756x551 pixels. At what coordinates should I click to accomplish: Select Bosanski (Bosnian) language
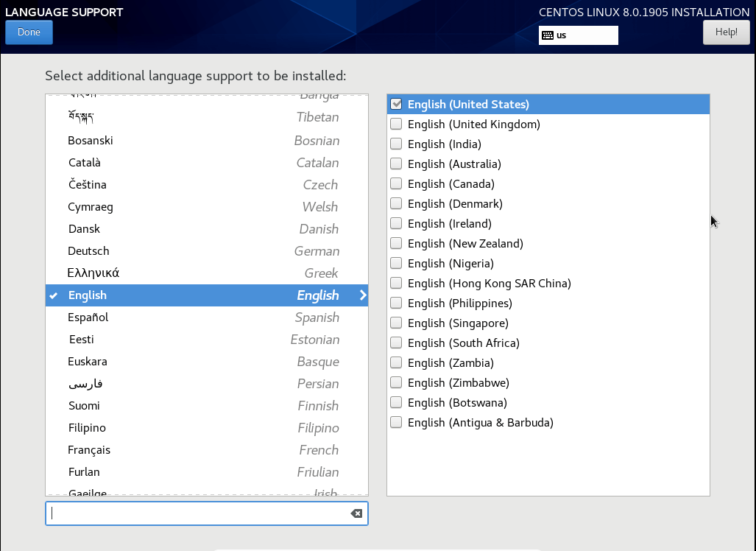pyautogui.click(x=206, y=141)
